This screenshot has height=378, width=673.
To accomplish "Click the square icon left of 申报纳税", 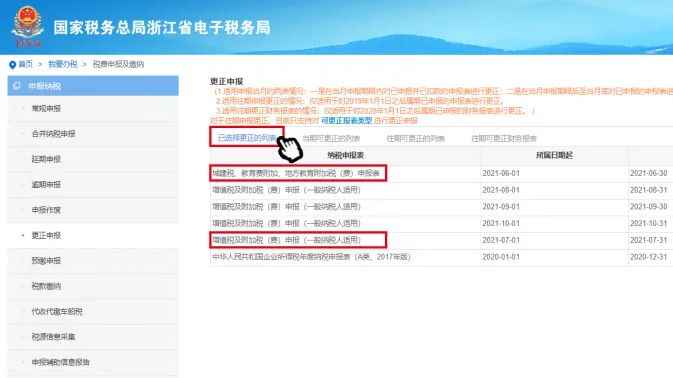I will [x=17, y=86].
